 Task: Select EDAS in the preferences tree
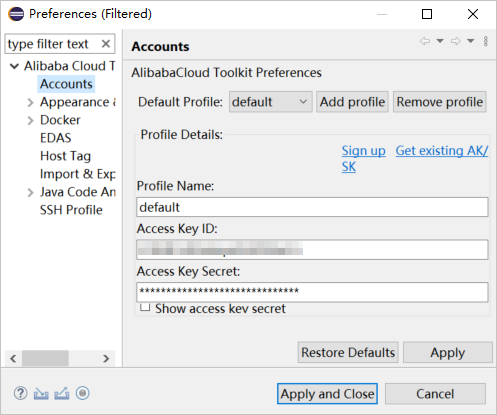tap(55, 138)
